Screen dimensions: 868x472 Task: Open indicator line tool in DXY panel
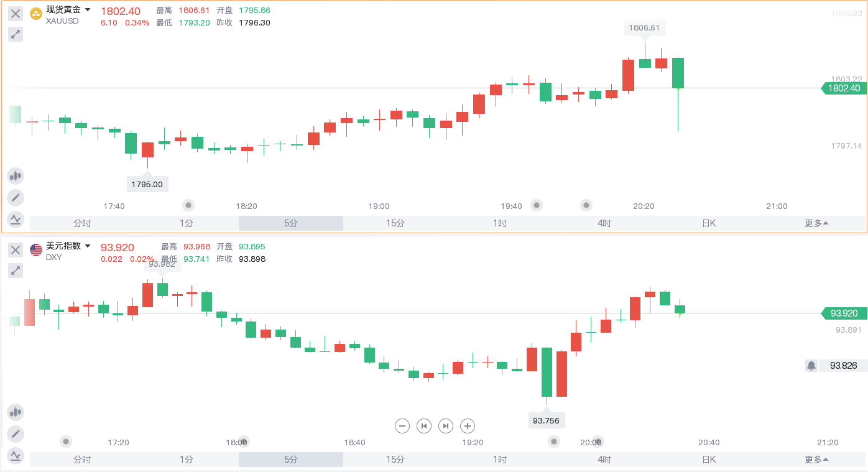click(16, 455)
